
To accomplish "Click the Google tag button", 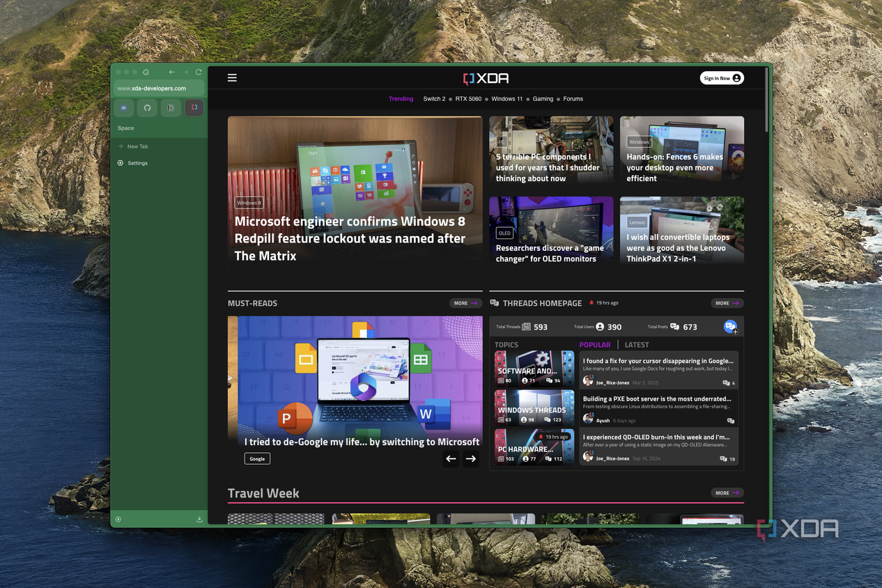I will point(257,458).
